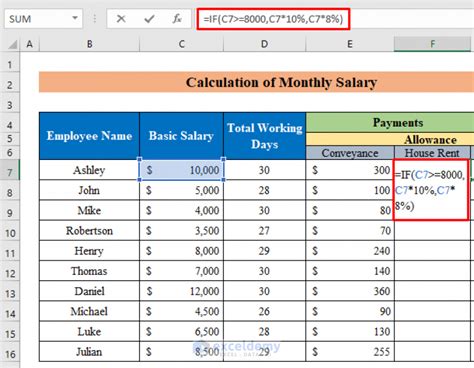Image resolution: width=474 pixels, height=368 pixels.
Task: Select Daniel's 360 conveyance cell
Action: click(x=350, y=291)
